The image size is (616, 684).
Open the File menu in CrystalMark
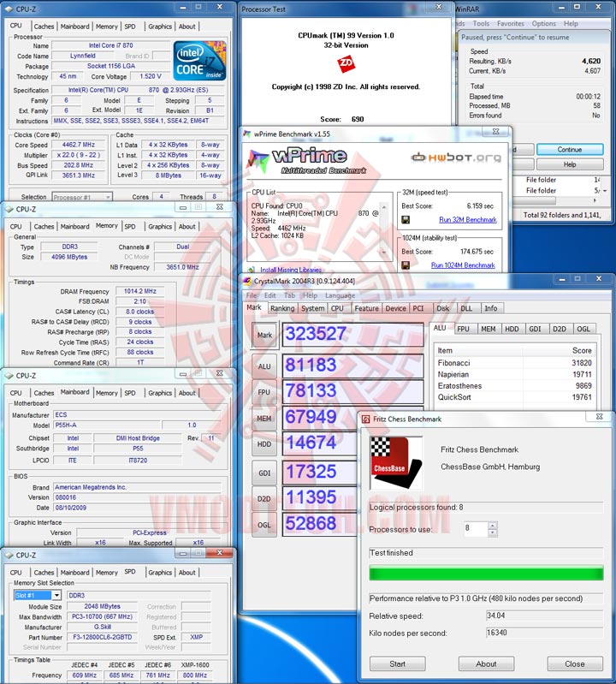[252, 295]
